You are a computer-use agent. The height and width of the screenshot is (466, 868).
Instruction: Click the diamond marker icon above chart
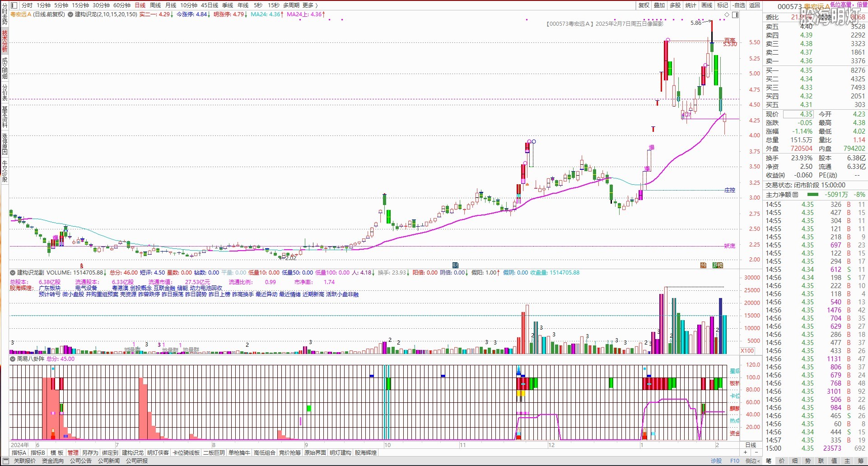727,15
